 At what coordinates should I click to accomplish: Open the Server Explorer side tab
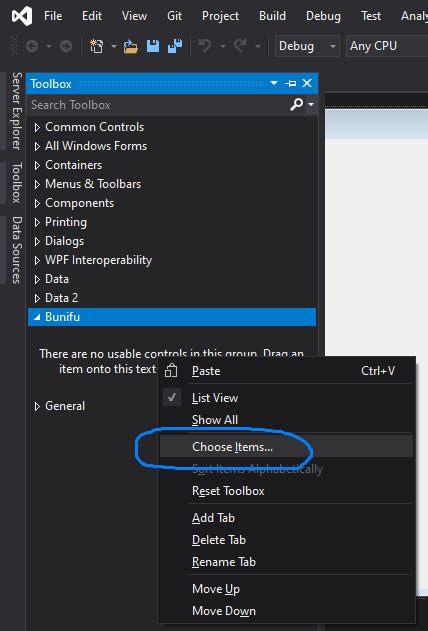pyautogui.click(x=16, y=111)
